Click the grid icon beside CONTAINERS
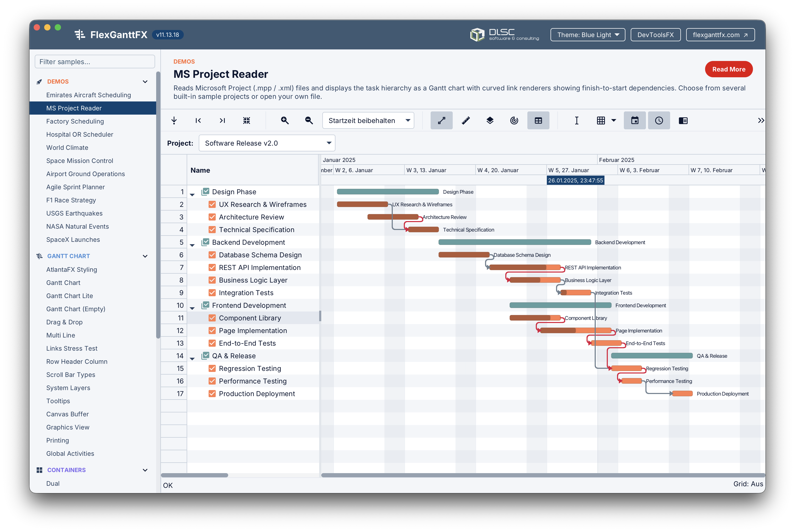The image size is (795, 532). pyautogui.click(x=39, y=470)
